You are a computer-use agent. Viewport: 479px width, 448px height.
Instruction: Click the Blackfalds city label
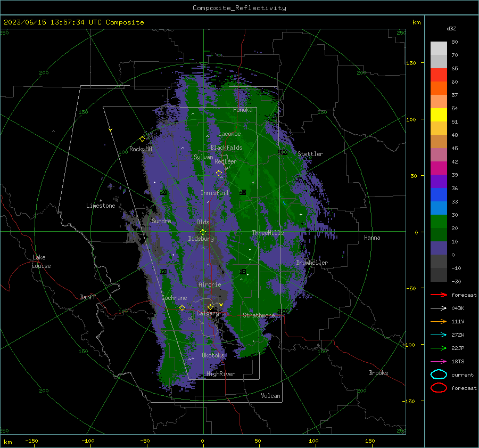(x=226, y=148)
